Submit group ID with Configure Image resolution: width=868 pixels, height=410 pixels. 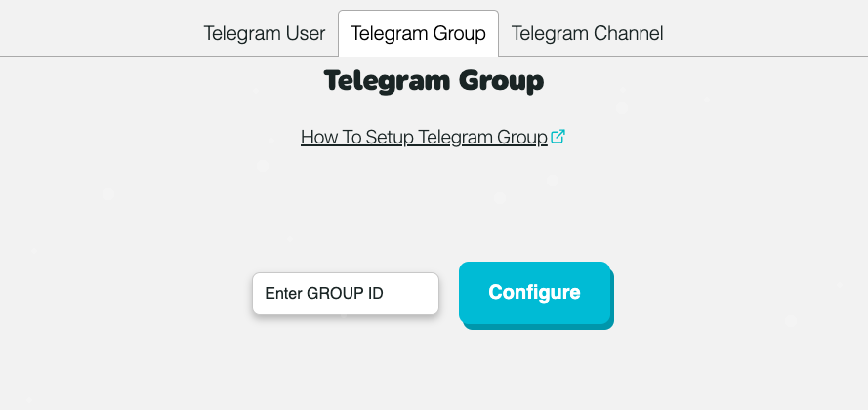[x=535, y=292]
